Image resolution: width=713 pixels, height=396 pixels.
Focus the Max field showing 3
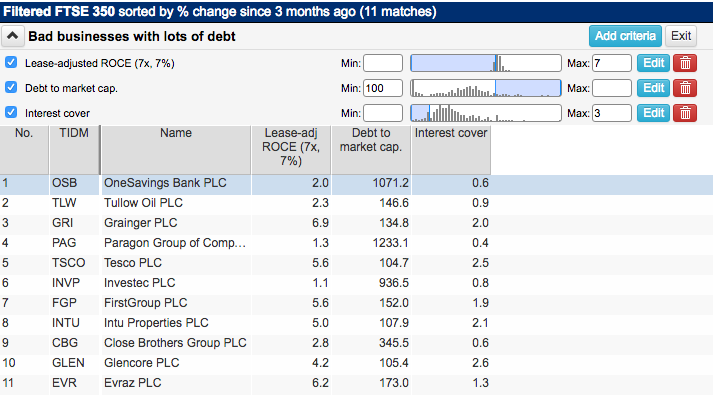point(612,113)
